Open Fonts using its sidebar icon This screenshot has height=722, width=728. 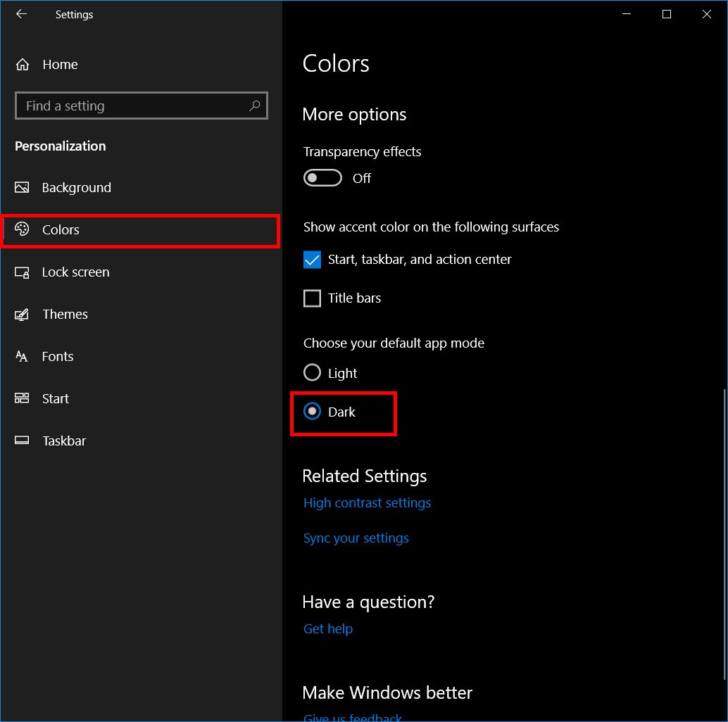pos(23,356)
